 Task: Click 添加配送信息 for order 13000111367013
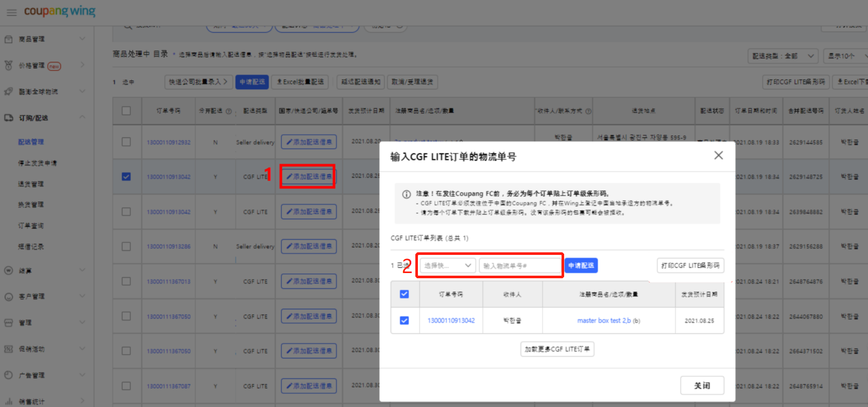309,281
